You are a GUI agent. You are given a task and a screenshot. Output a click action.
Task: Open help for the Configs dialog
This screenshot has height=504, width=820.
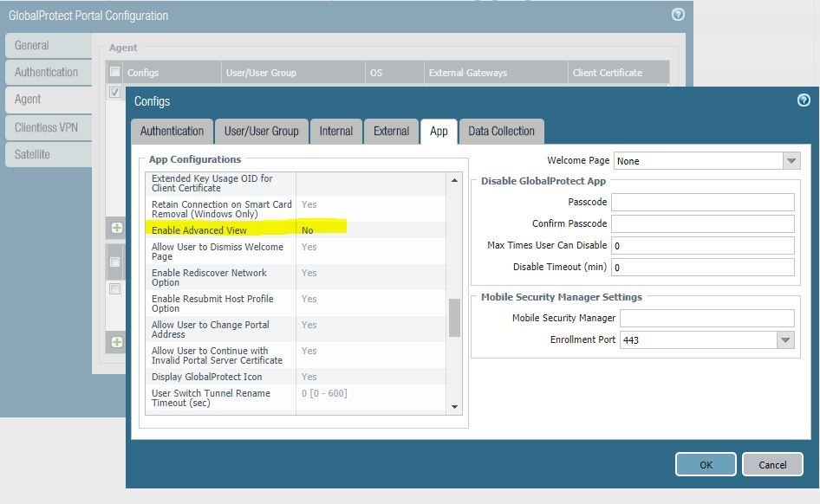[803, 100]
